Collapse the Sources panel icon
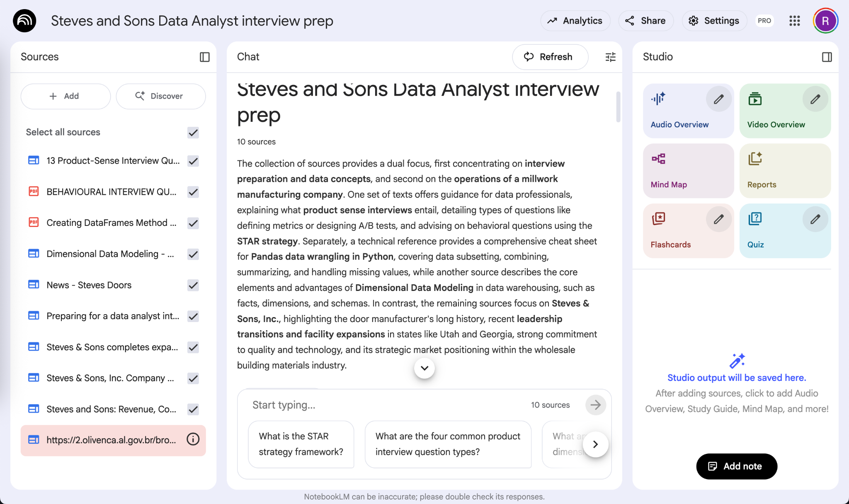Screen dimensions: 849x504 click(x=205, y=57)
